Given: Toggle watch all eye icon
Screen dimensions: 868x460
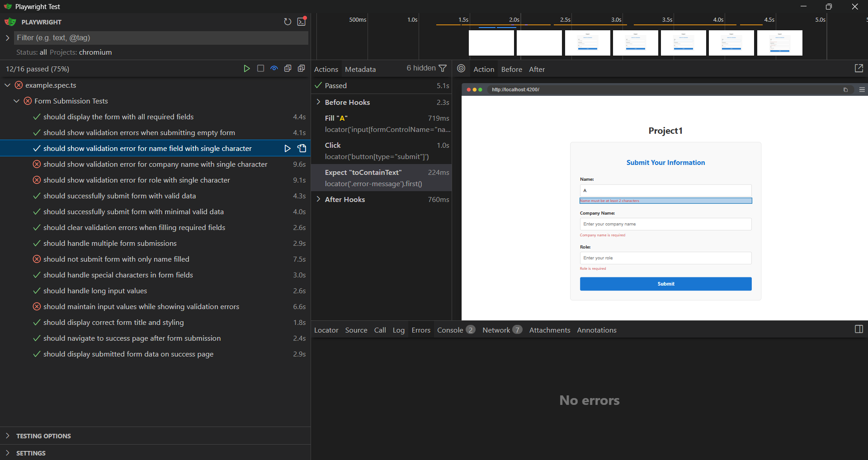Looking at the screenshot, I should [x=274, y=69].
